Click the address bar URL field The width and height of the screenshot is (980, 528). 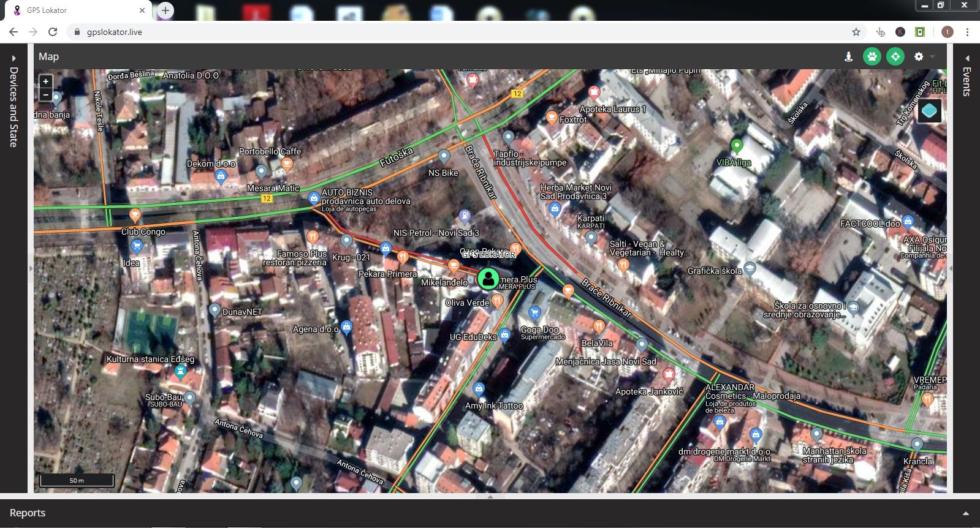click(460, 32)
